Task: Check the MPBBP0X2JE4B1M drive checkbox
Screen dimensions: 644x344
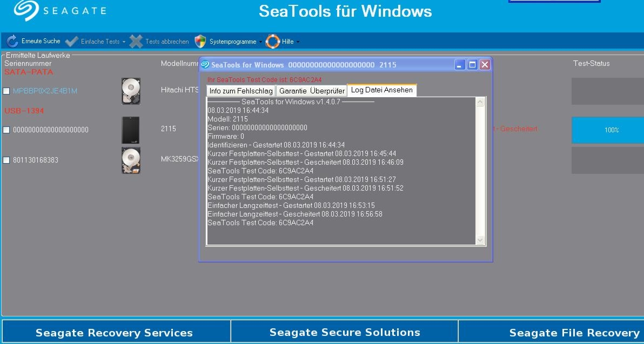Action: [6, 91]
